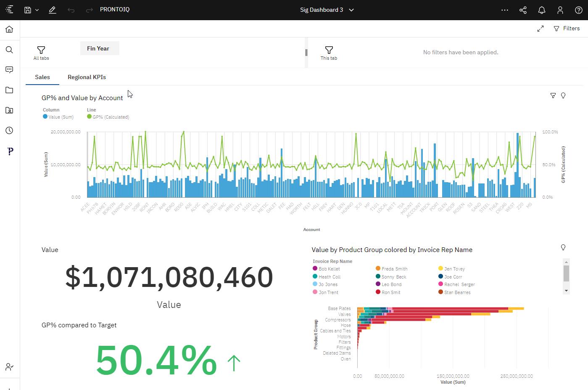Image resolution: width=588 pixels, height=390 pixels.
Task: Click GP% and Value by Account title
Action: (x=82, y=98)
